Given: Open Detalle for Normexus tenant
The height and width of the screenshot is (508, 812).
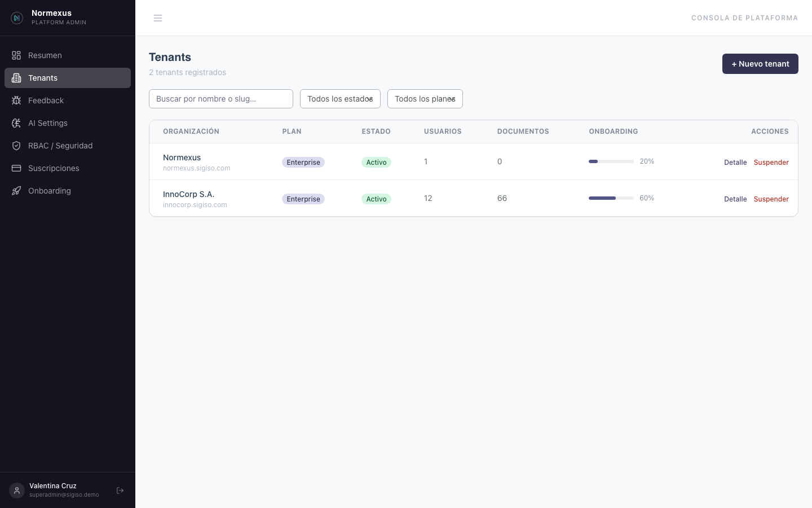Looking at the screenshot, I should [735, 163].
